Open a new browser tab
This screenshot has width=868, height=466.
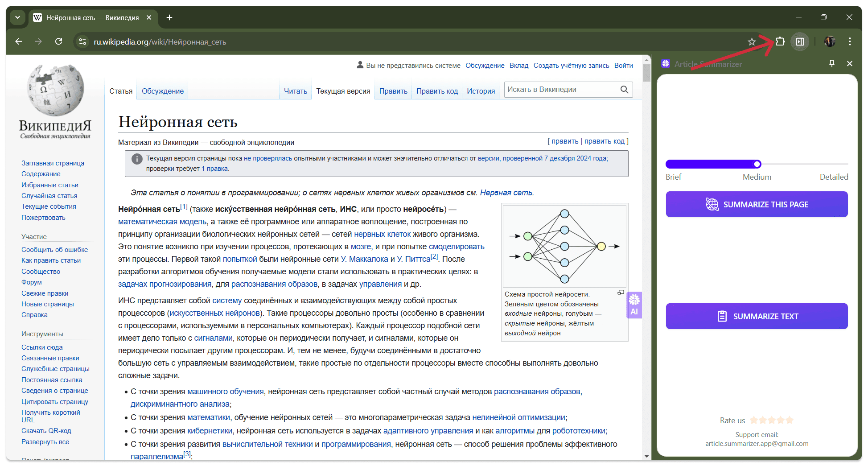(x=169, y=17)
